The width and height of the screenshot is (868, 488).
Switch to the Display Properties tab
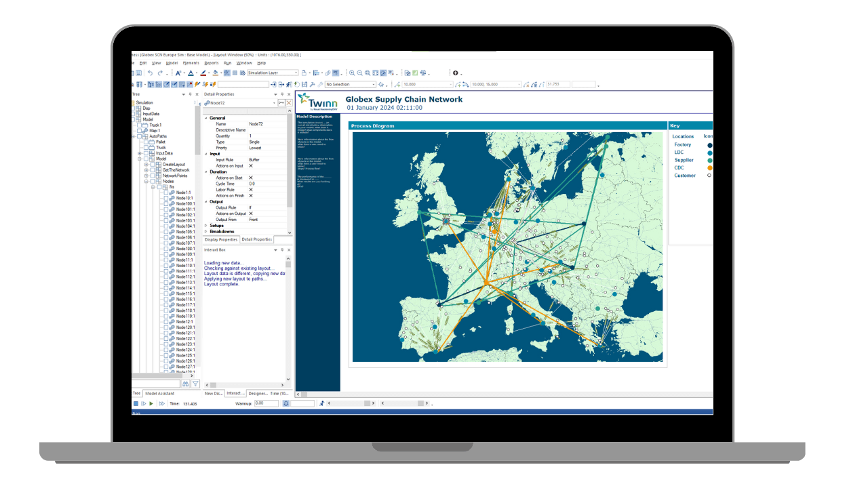click(220, 240)
